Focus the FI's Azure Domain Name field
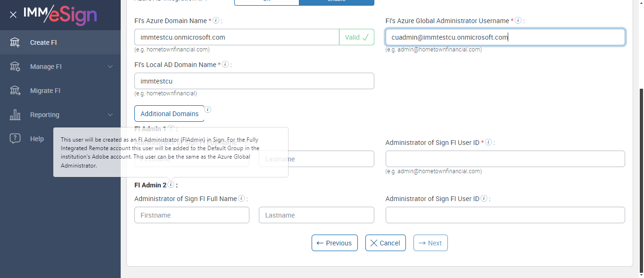 [x=237, y=37]
